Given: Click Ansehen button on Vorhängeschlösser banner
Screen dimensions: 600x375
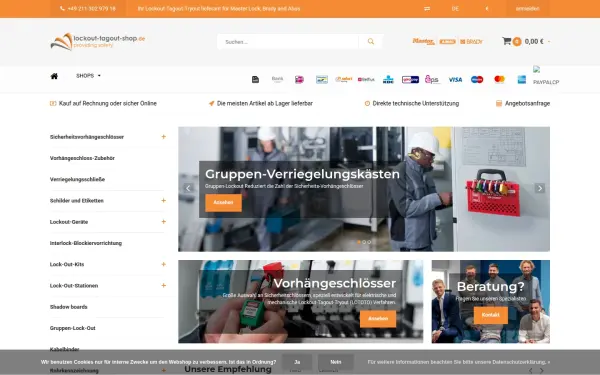Looking at the screenshot, I should click(378, 319).
